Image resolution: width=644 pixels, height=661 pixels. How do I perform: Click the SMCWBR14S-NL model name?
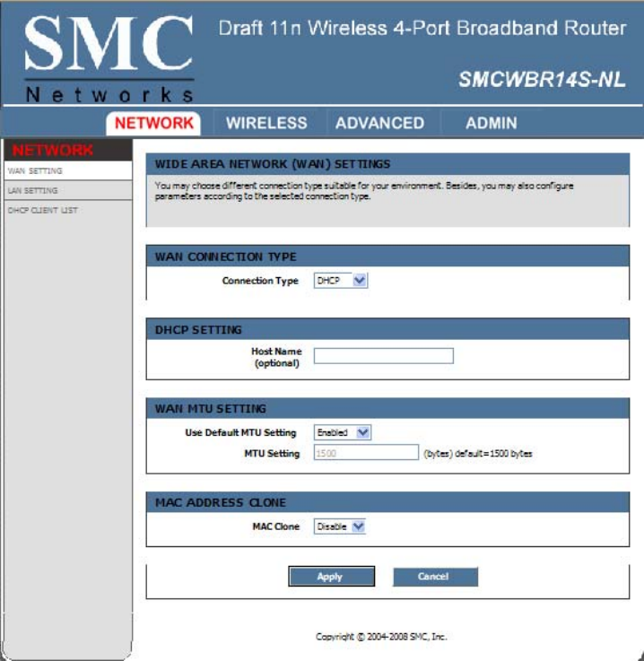(x=542, y=79)
